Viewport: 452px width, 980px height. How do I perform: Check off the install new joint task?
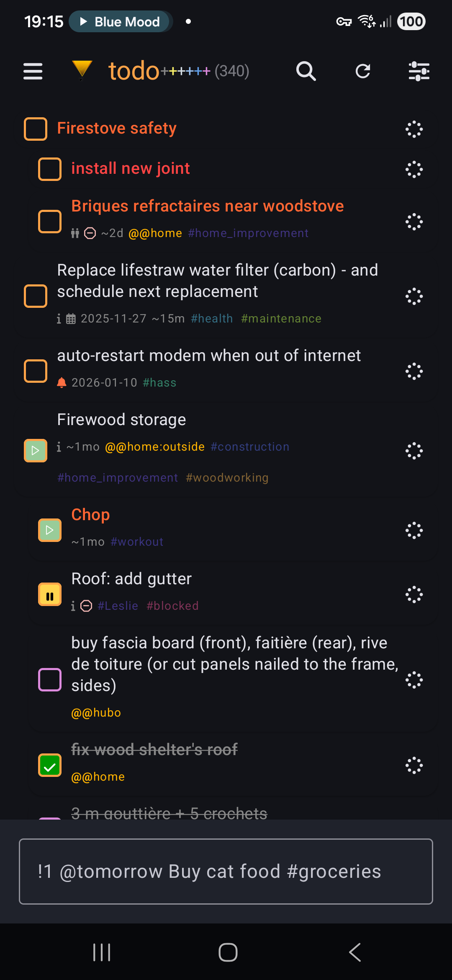pyautogui.click(x=50, y=169)
